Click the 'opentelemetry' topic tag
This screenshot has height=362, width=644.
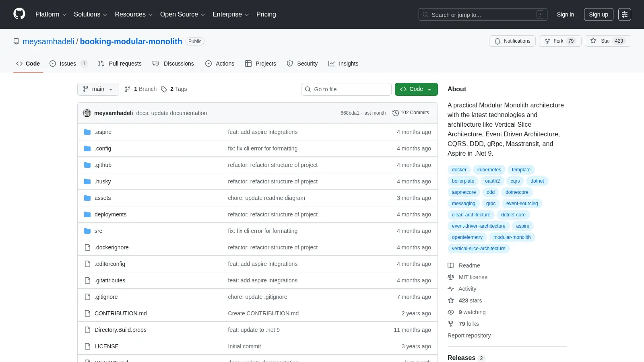467,237
